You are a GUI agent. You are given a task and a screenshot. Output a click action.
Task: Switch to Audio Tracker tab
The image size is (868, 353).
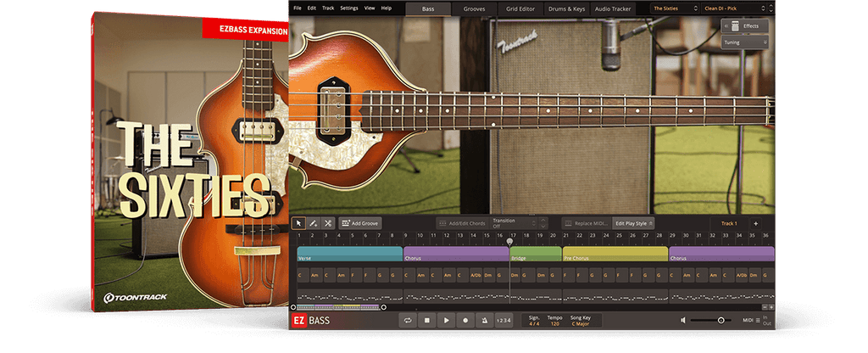pyautogui.click(x=614, y=8)
